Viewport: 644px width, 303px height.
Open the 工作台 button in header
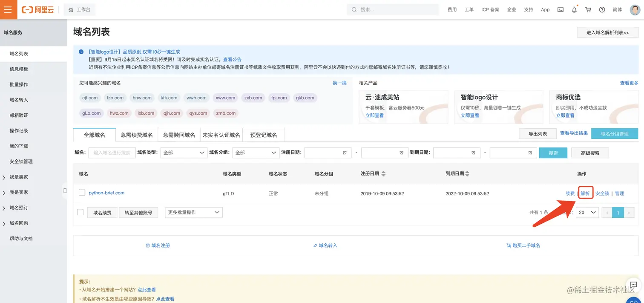tap(80, 9)
